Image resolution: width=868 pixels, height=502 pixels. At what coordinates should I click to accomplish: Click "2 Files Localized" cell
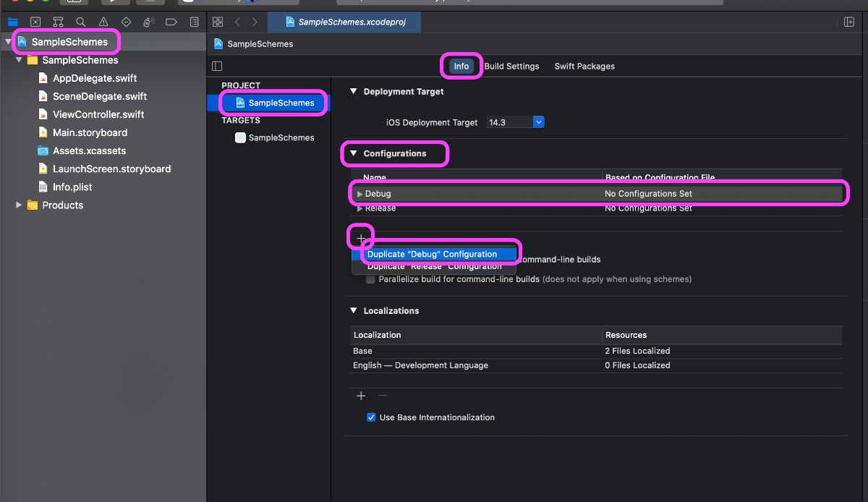tap(637, 351)
